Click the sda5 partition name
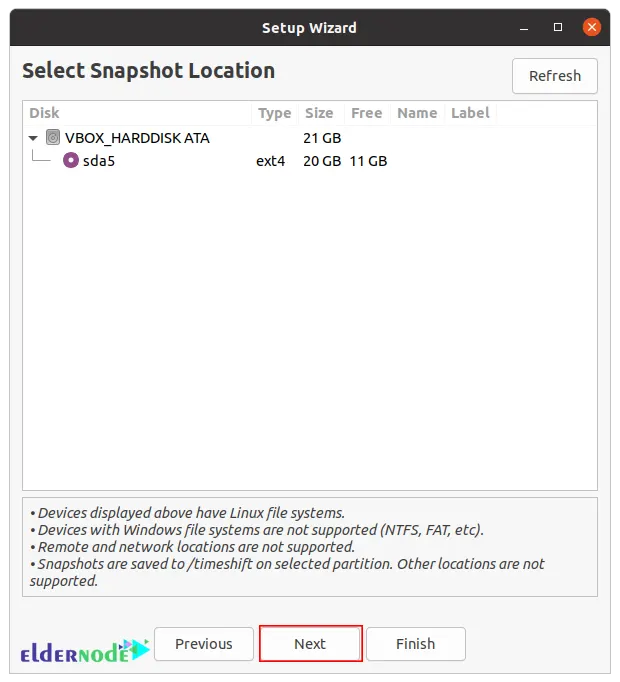Image resolution: width=620 pixels, height=682 pixels. coord(99,160)
